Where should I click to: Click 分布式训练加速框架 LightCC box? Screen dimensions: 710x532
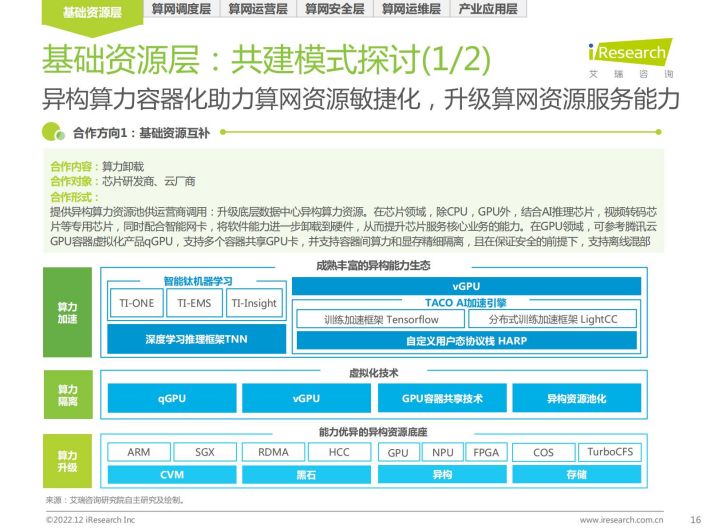pos(552,319)
